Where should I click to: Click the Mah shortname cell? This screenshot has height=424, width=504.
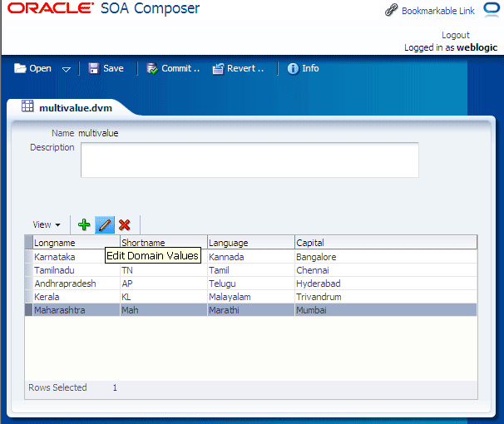pos(164,310)
